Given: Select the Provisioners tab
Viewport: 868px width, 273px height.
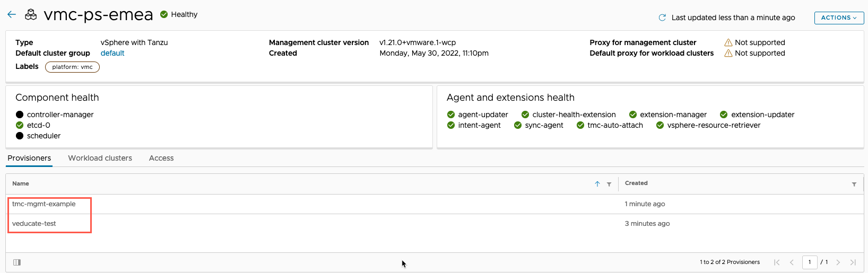Looking at the screenshot, I should click(29, 158).
